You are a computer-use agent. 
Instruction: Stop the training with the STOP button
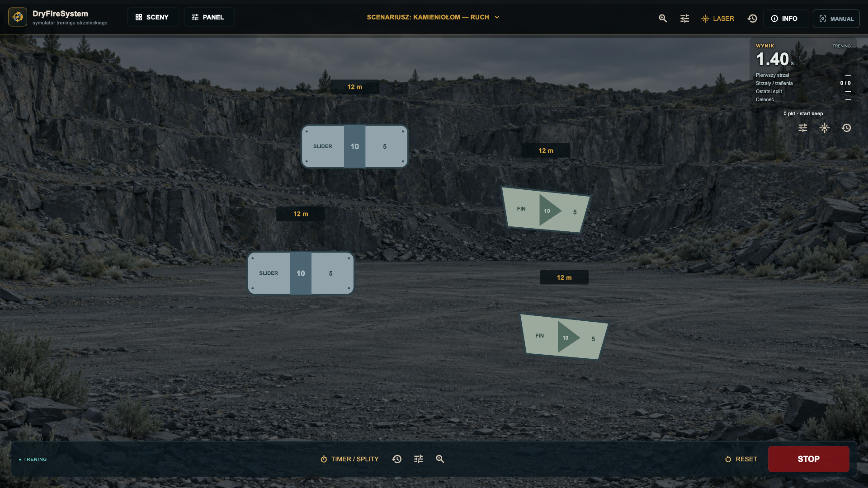tap(808, 459)
